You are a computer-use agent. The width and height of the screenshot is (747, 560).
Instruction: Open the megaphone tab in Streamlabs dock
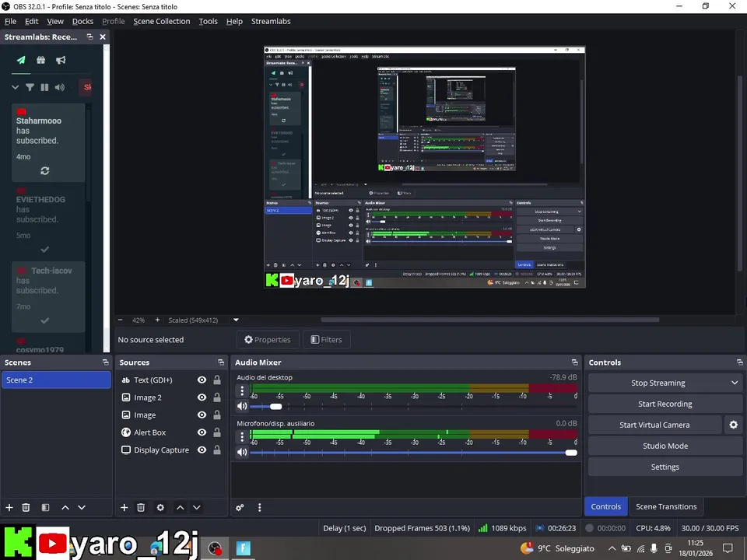(x=61, y=60)
